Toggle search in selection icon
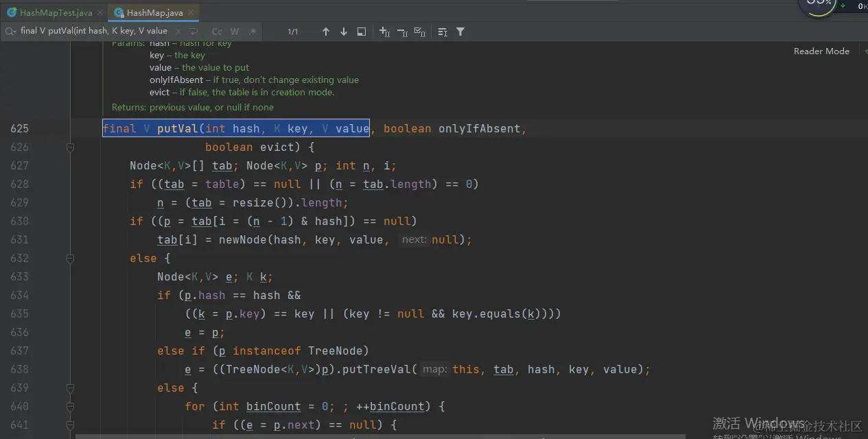Image resolution: width=868 pixels, height=439 pixels. click(443, 32)
